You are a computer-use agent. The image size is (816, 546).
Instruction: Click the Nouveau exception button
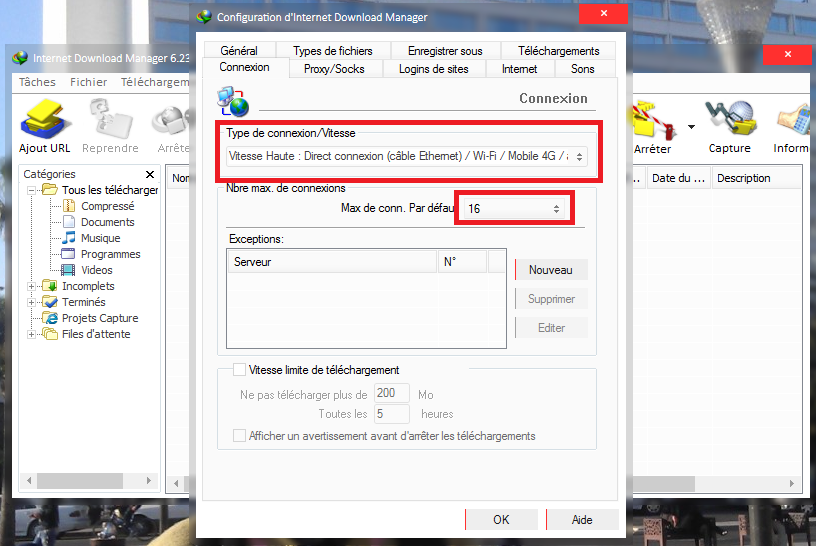point(551,270)
